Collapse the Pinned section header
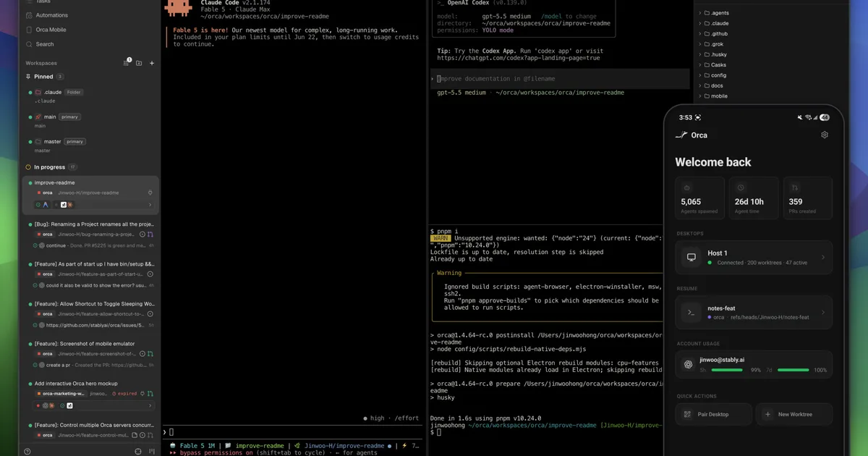This screenshot has height=456, width=868. click(x=43, y=77)
